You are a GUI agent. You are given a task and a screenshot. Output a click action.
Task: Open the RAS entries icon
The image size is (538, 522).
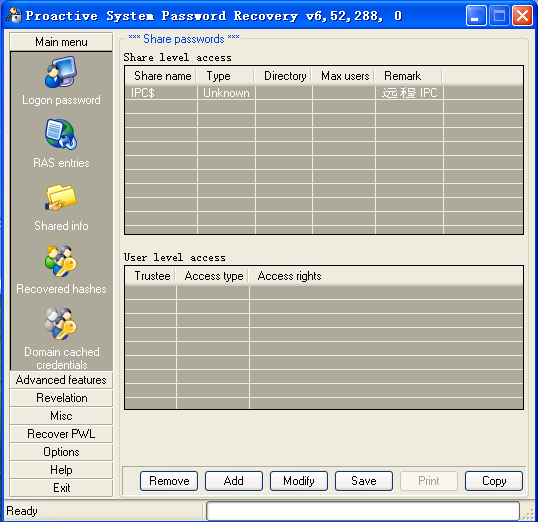pyautogui.click(x=61, y=134)
